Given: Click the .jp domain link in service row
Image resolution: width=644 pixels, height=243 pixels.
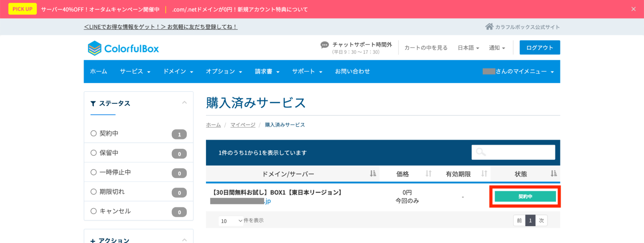Looking at the screenshot, I should point(240,201).
